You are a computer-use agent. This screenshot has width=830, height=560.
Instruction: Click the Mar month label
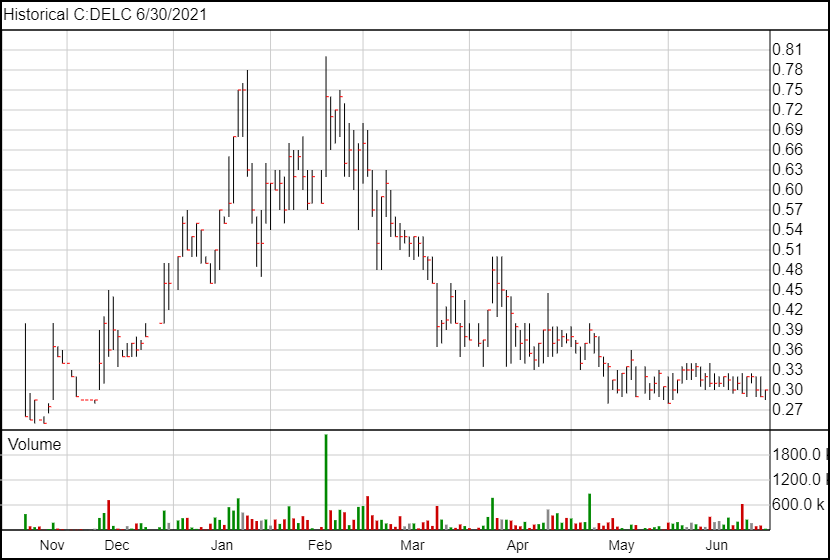(412, 545)
